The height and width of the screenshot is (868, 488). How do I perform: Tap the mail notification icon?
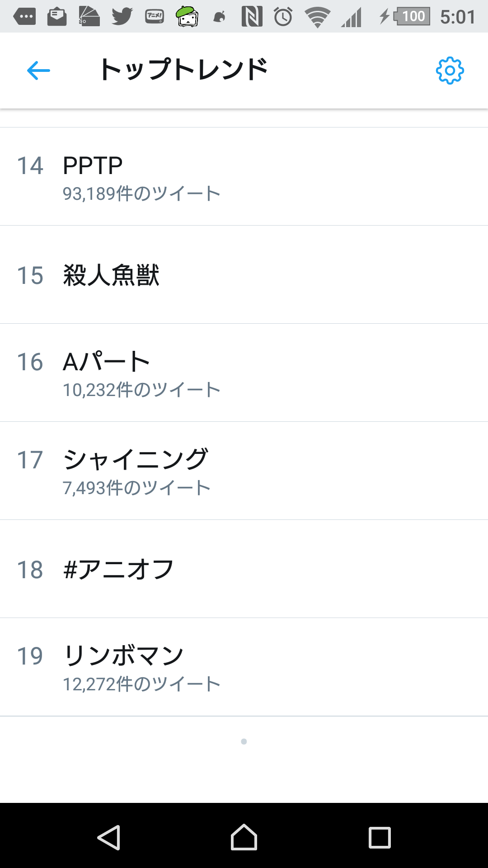[57, 17]
